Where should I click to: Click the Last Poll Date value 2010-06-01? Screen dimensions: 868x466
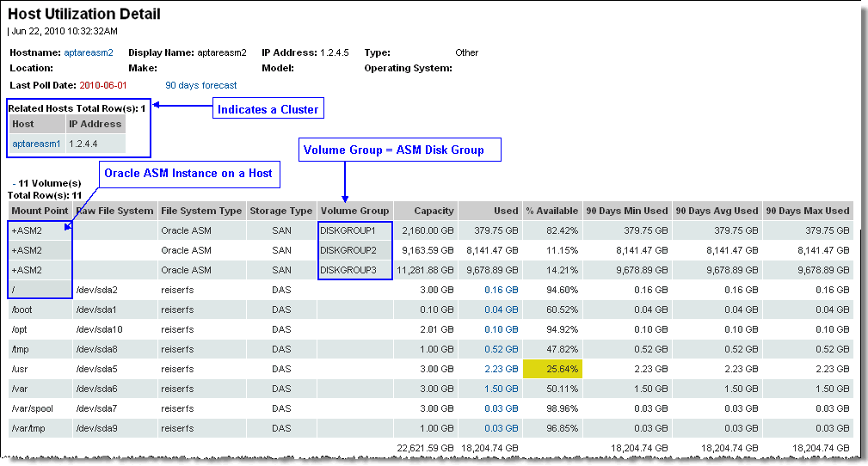(102, 85)
